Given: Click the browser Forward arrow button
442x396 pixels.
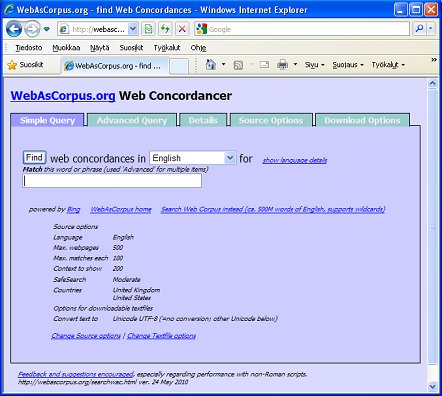Looking at the screenshot, I should point(32,29).
